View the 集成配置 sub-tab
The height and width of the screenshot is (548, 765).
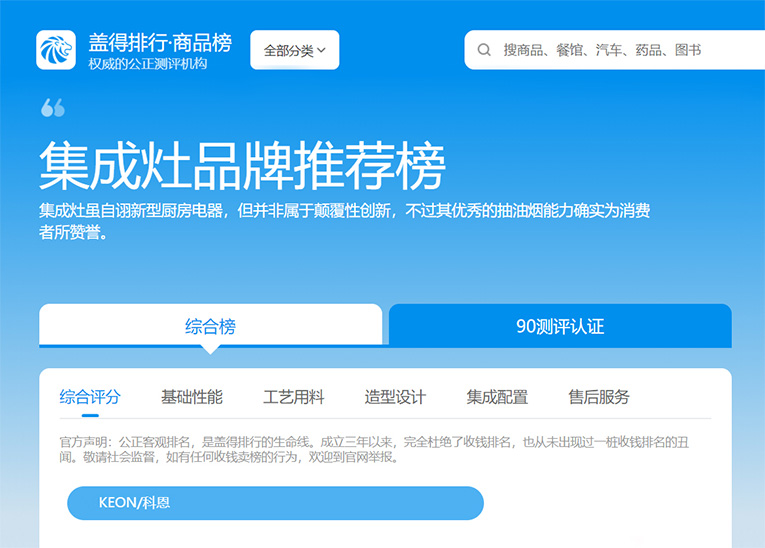tap(497, 397)
